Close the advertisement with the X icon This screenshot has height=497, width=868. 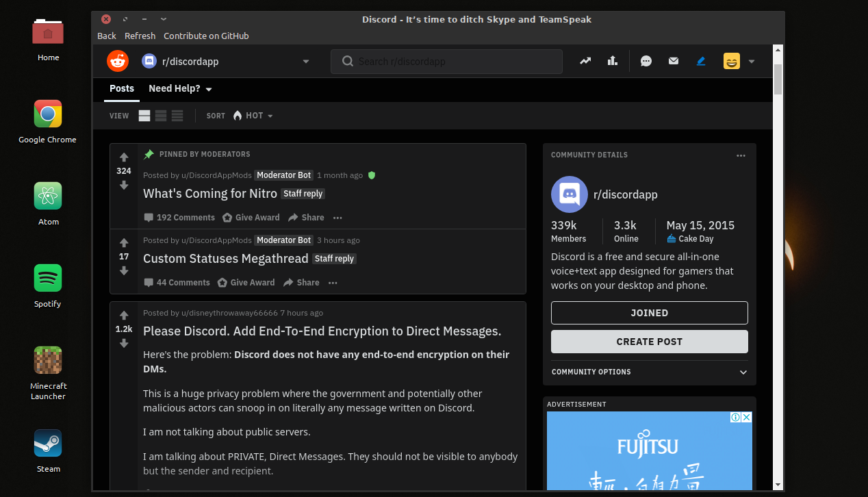click(x=747, y=417)
